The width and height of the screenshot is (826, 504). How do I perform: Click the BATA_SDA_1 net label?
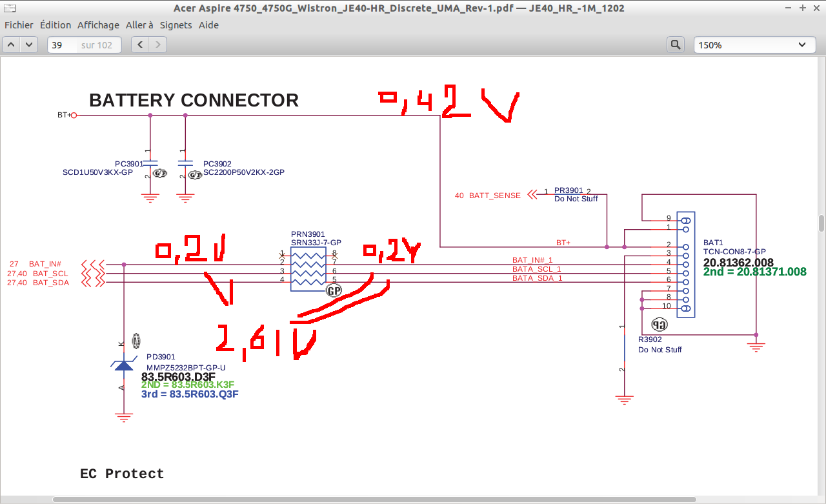tap(538, 278)
